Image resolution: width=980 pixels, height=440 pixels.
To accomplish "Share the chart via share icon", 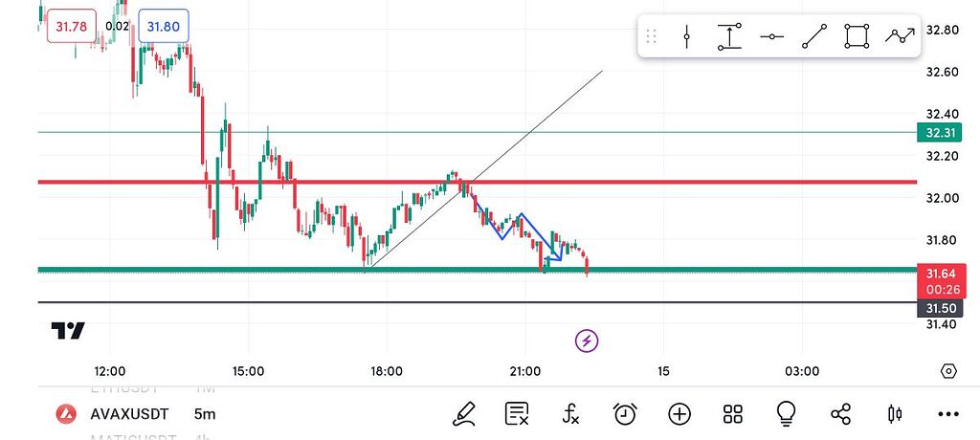I will coord(841,414).
